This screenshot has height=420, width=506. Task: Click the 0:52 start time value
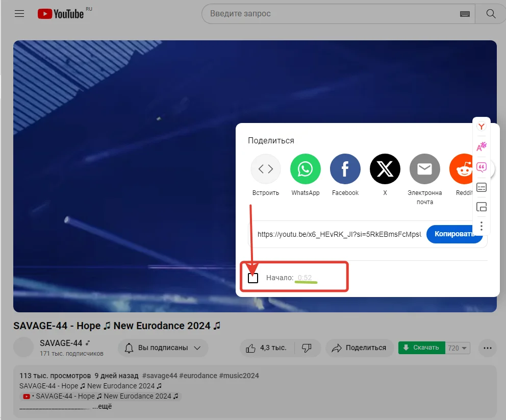click(305, 278)
